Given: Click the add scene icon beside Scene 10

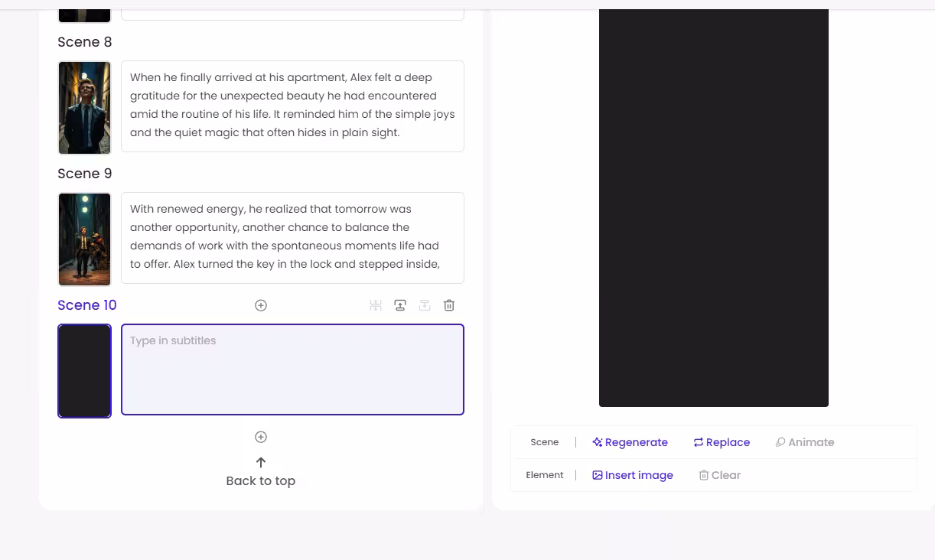Looking at the screenshot, I should pyautogui.click(x=261, y=305).
